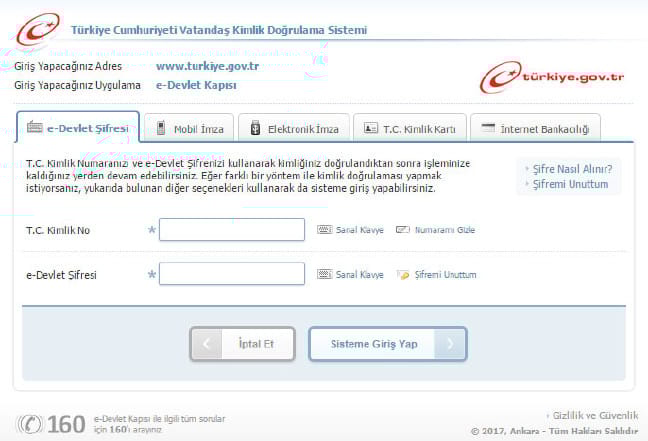Click the Numaramı Gizle icon
648x441 pixels.
[x=403, y=230]
